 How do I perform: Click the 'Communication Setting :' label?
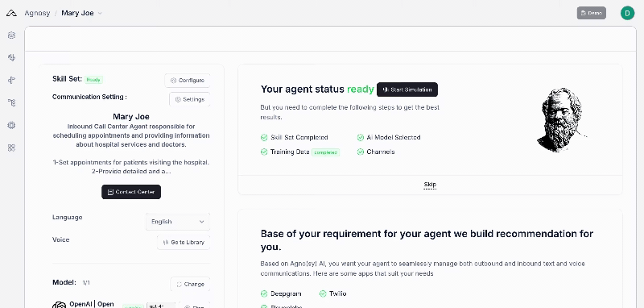point(89,97)
